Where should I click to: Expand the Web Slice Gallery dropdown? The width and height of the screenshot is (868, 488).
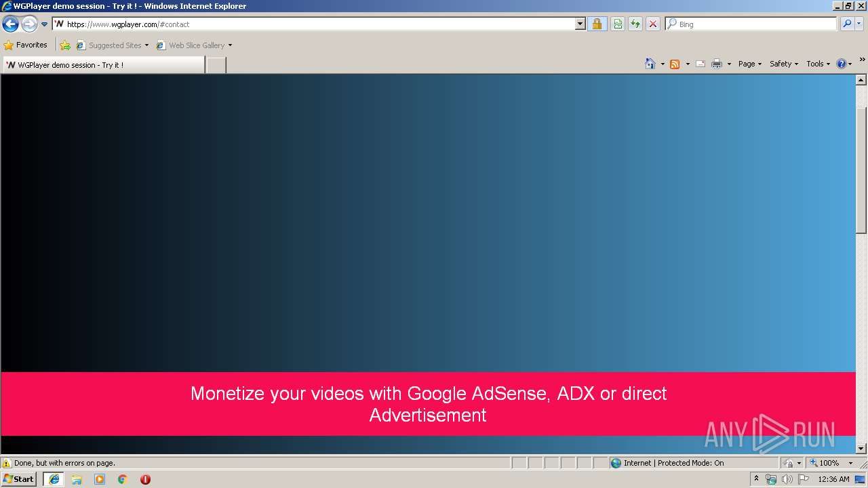[x=230, y=45]
